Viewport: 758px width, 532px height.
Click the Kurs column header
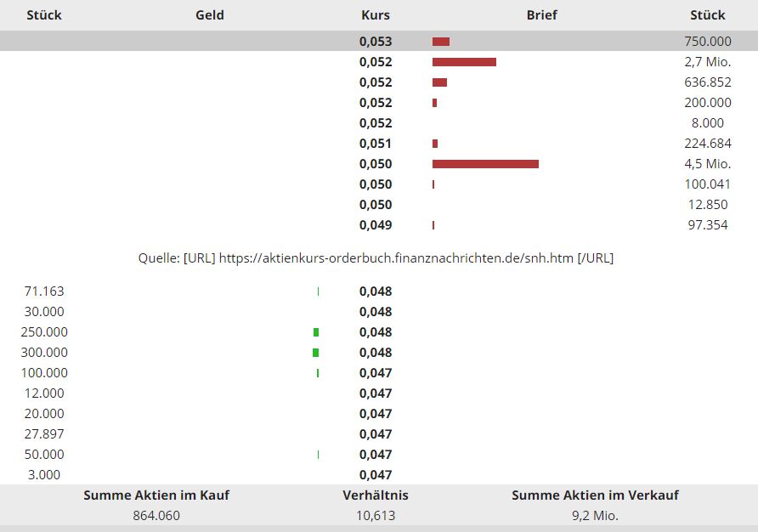376,14
